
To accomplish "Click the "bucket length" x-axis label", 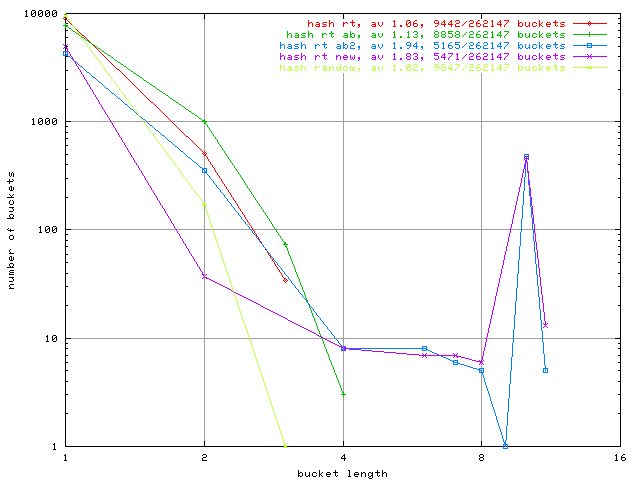I will 342,472.
